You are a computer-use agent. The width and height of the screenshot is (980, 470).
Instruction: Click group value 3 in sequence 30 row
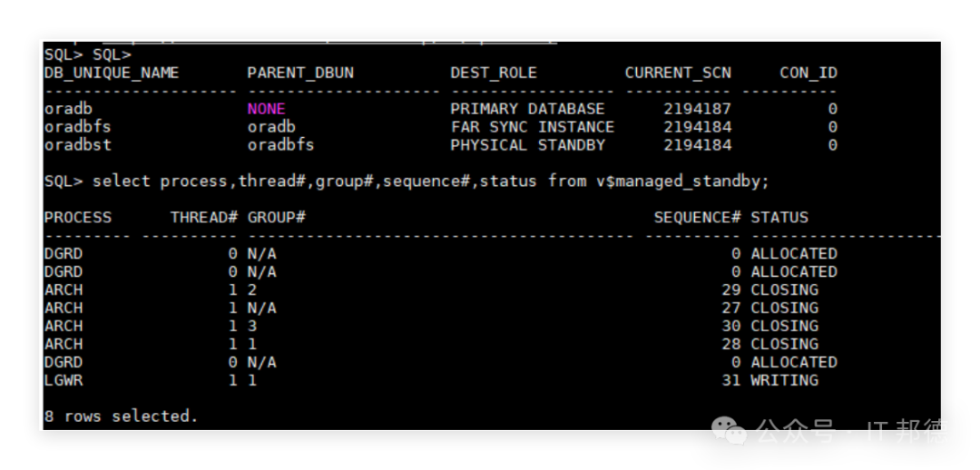252,327
